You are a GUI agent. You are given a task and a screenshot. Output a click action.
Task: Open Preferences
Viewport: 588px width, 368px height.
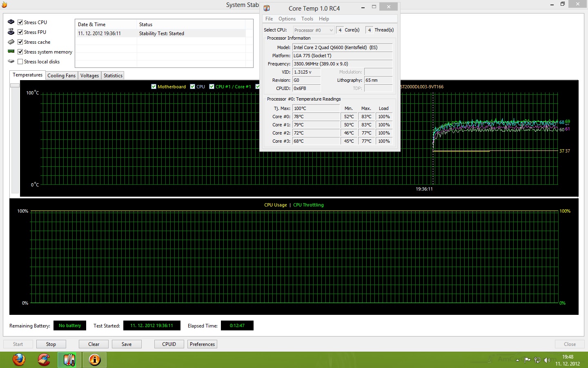202,344
